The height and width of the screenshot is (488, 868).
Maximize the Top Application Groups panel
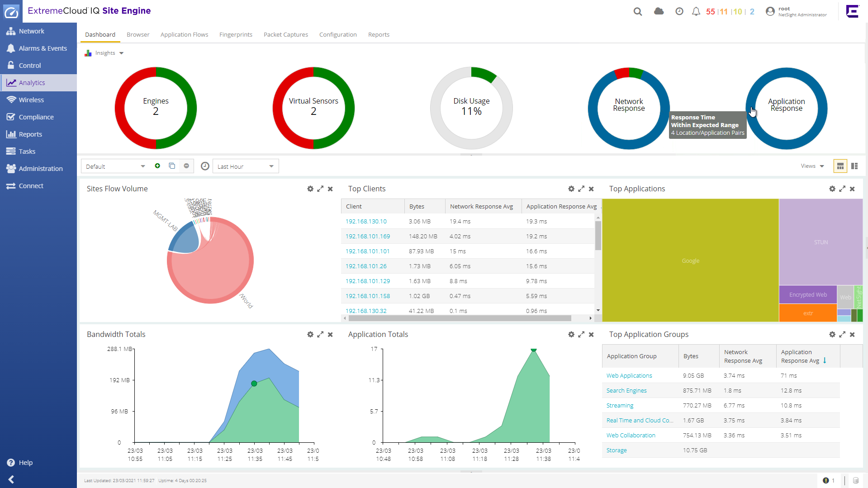pyautogui.click(x=842, y=334)
